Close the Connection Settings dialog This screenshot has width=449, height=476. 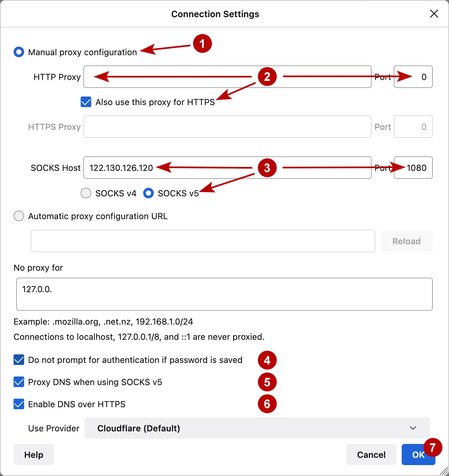click(x=434, y=14)
